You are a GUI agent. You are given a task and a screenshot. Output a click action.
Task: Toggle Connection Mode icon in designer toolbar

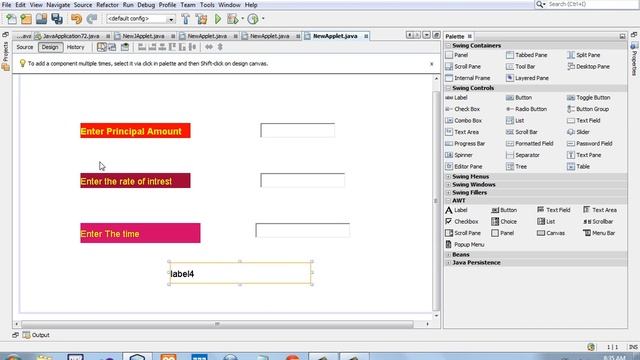pyautogui.click(x=112, y=47)
